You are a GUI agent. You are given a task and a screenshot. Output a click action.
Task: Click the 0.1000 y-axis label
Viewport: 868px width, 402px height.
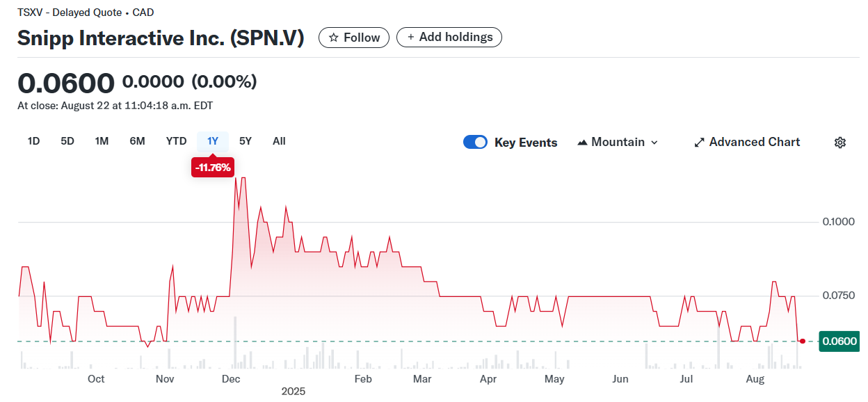pyautogui.click(x=838, y=222)
